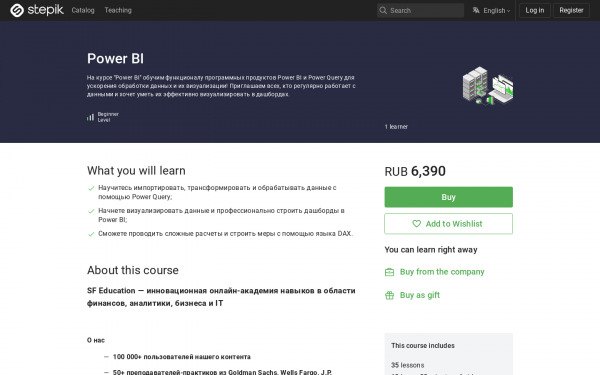The width and height of the screenshot is (600, 375).
Task: Click the What you will learn heading
Action: click(x=136, y=170)
